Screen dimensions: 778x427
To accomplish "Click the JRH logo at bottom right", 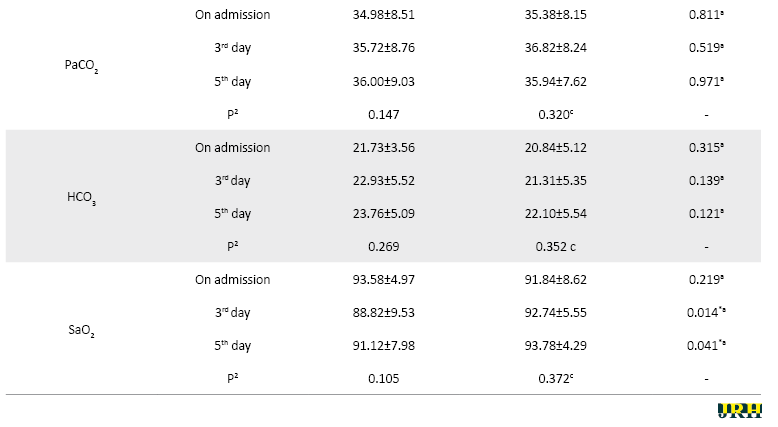I will pyautogui.click(x=739, y=411).
